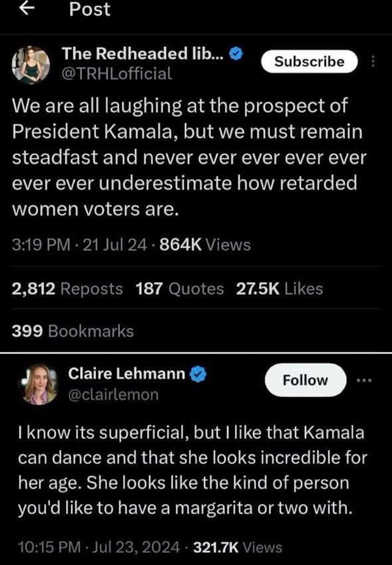Click the verified badge beside Claire Lehmann

(199, 374)
